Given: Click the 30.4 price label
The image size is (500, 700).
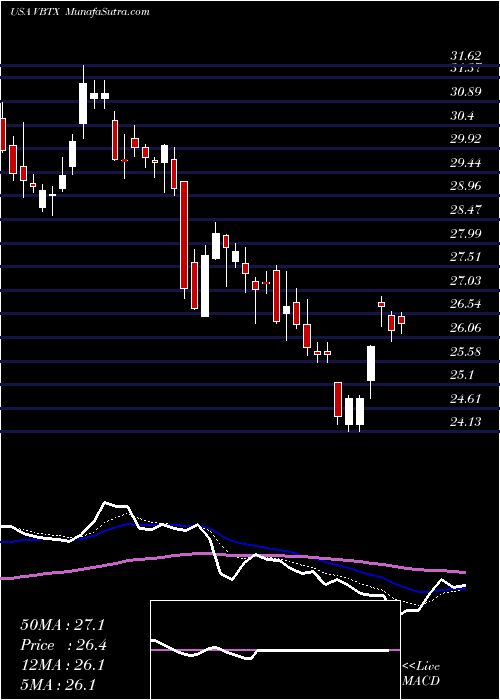Looking at the screenshot, I should click(x=462, y=116).
